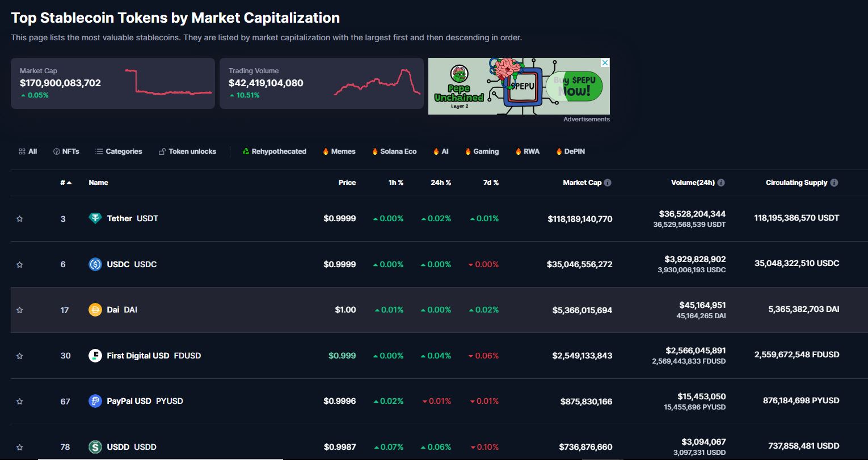Open Volume(24h) column info icon

(x=721, y=183)
